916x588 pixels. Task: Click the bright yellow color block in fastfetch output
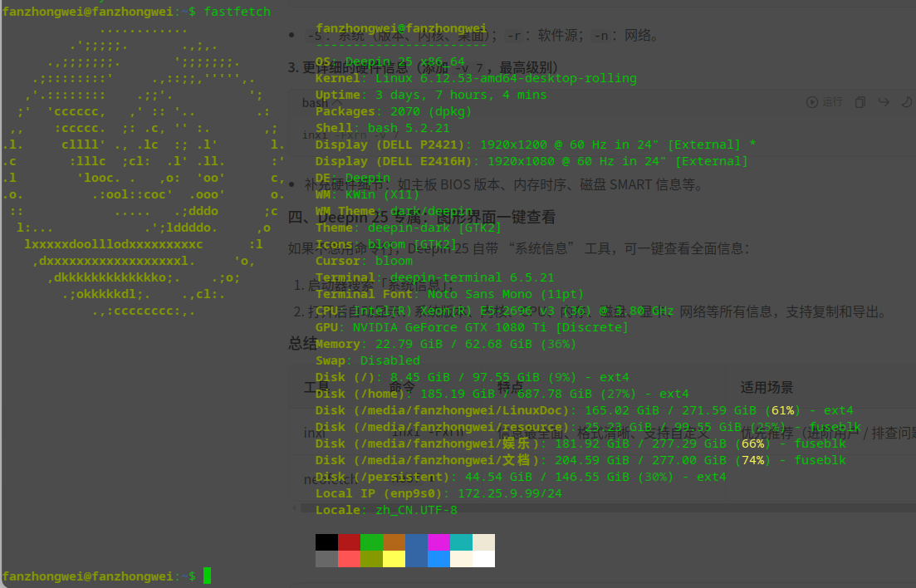point(394,559)
